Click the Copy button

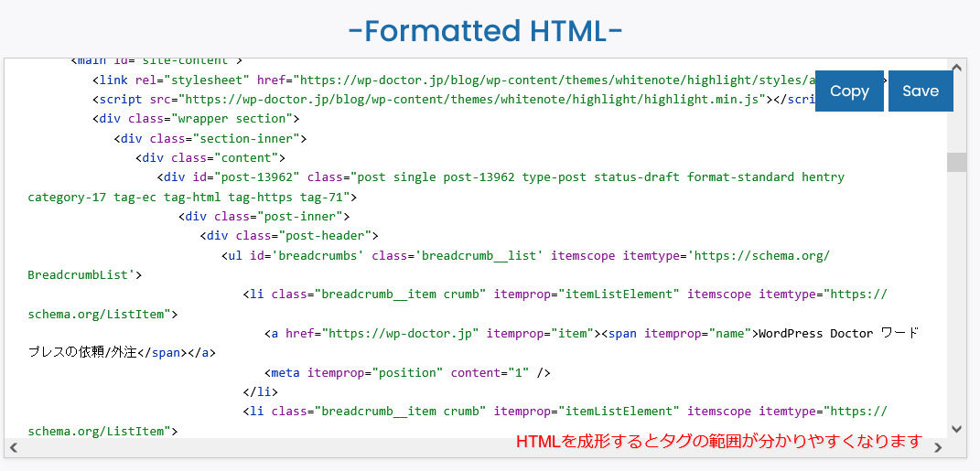tap(849, 91)
